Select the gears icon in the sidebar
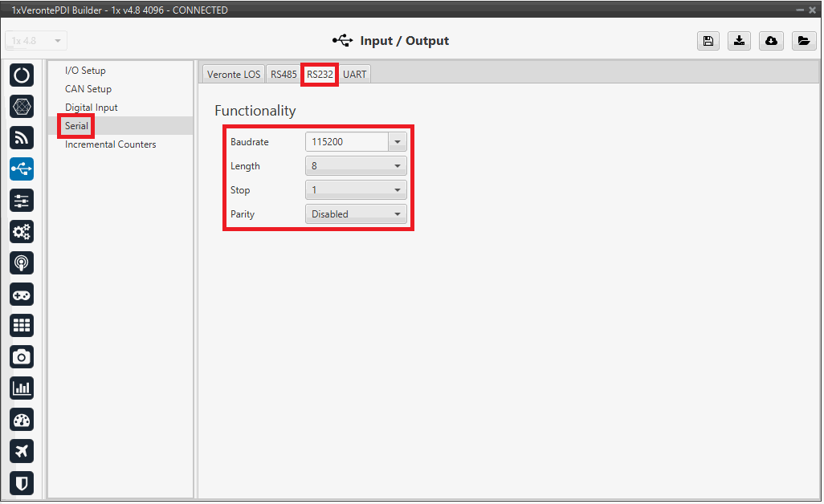This screenshot has width=824, height=504. tap(22, 232)
